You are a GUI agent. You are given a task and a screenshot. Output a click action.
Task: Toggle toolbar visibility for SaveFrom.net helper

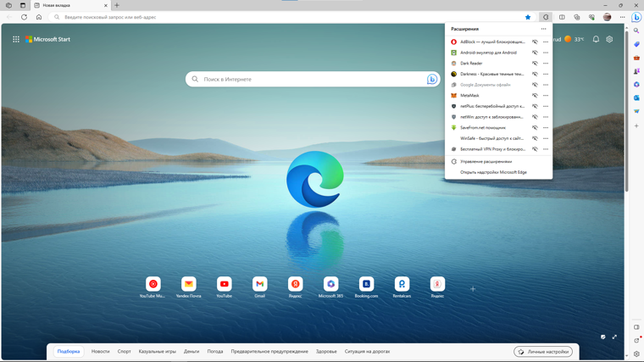535,127
